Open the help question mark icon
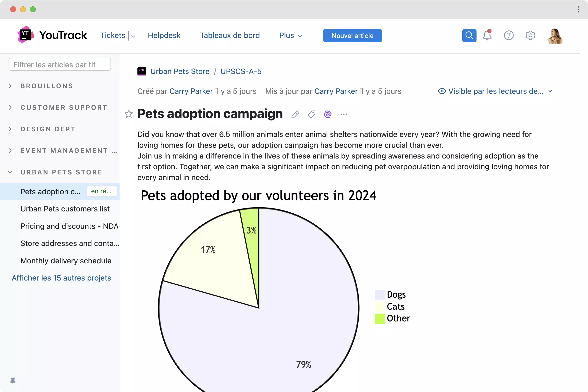The image size is (588, 392). [x=509, y=36]
